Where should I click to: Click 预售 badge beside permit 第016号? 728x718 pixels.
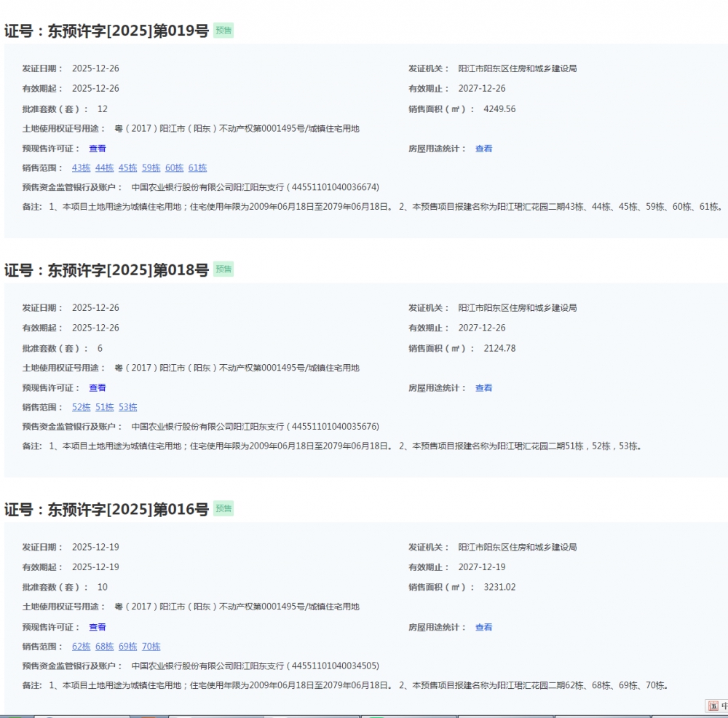(223, 509)
